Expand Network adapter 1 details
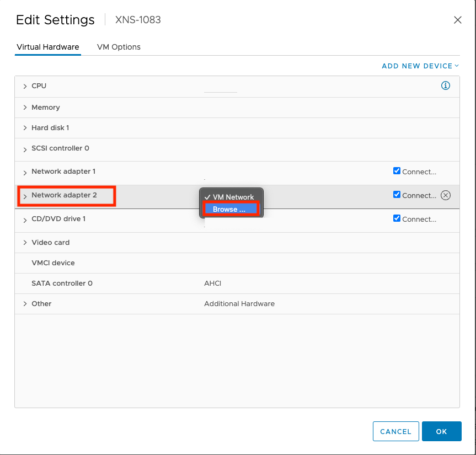The height and width of the screenshot is (455, 476). [25, 171]
